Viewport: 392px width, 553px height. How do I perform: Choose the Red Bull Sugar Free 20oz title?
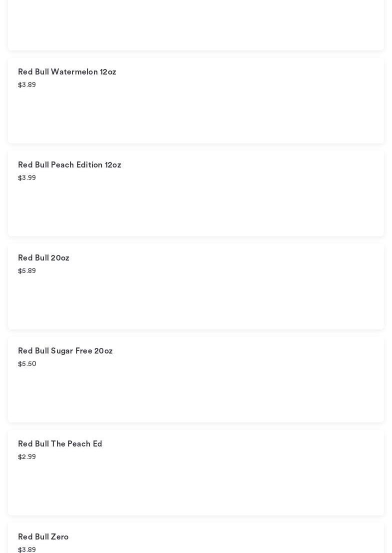[x=65, y=351]
